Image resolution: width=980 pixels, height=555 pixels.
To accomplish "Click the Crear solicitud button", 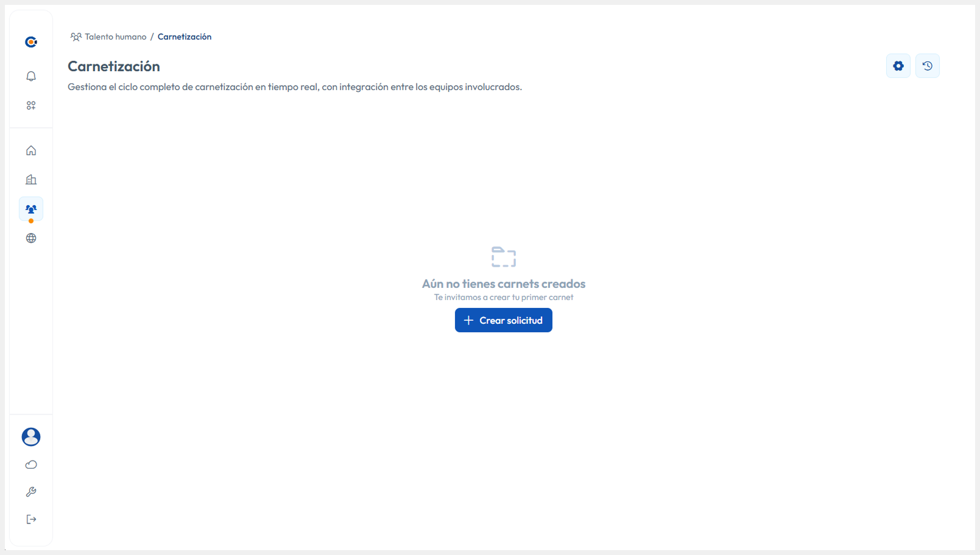I will [x=504, y=320].
